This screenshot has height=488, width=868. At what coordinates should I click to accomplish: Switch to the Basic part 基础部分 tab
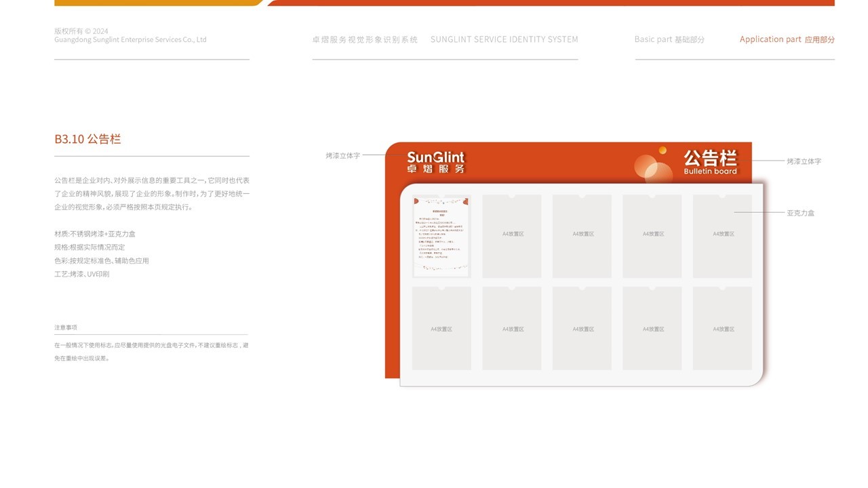point(670,39)
